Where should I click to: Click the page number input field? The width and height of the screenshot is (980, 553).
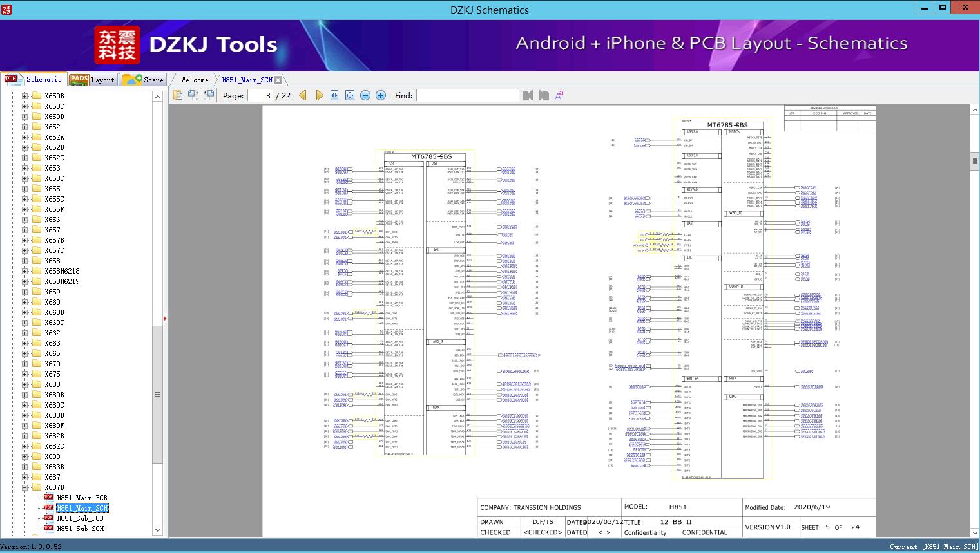pyautogui.click(x=260, y=95)
